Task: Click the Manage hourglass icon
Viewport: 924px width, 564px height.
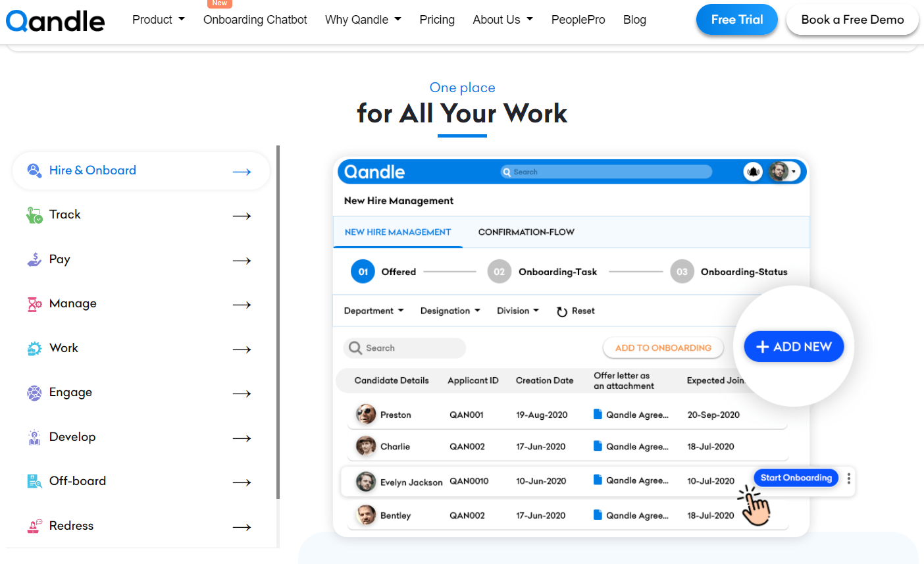Action: [34, 304]
